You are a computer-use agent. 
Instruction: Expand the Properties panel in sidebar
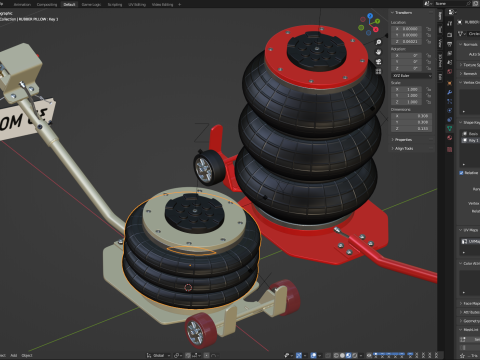(x=402, y=139)
